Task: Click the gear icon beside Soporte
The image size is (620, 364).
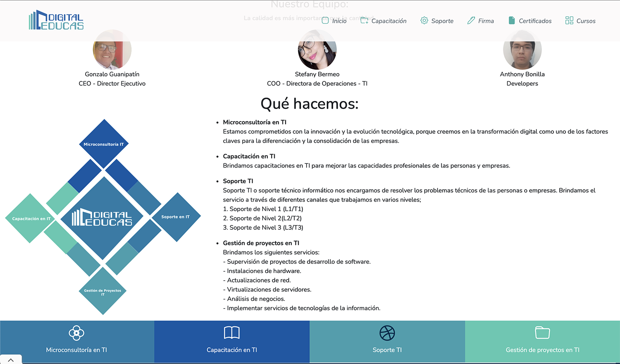Action: tap(424, 21)
